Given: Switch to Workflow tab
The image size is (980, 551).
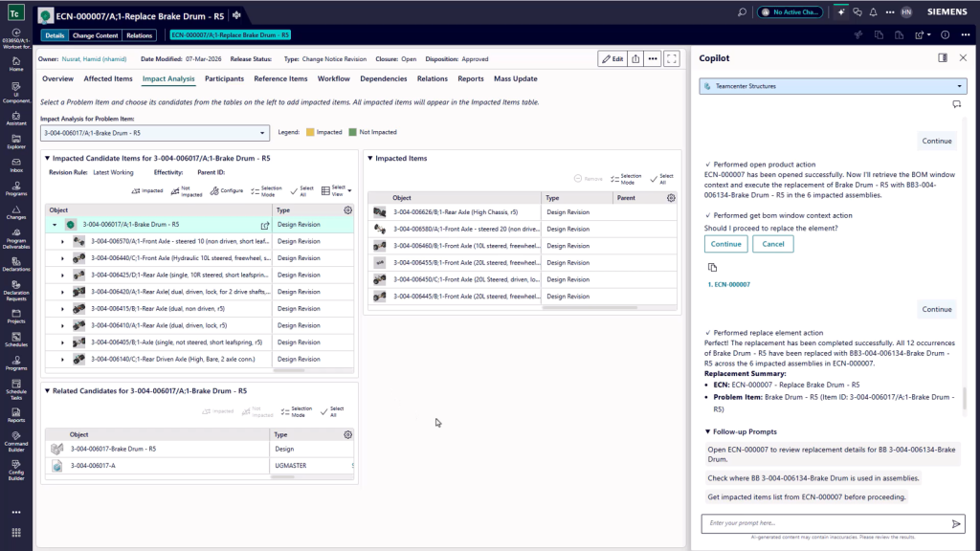Looking at the screenshot, I should pyautogui.click(x=334, y=78).
